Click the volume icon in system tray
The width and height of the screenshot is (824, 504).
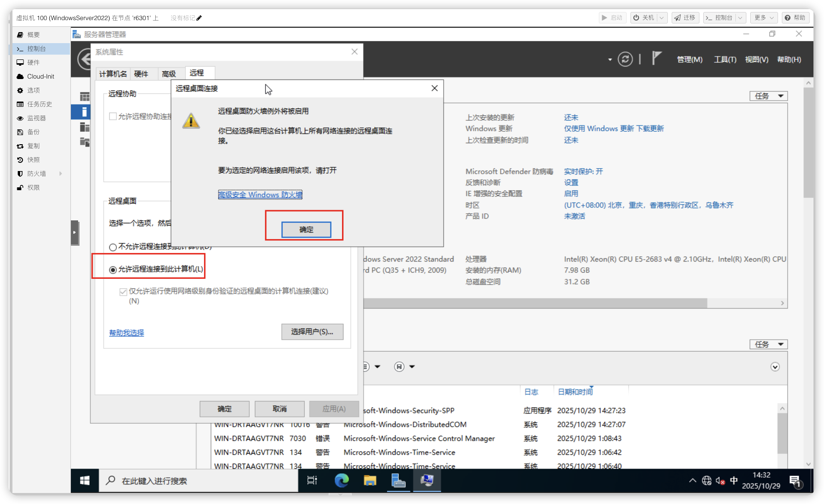(720, 481)
